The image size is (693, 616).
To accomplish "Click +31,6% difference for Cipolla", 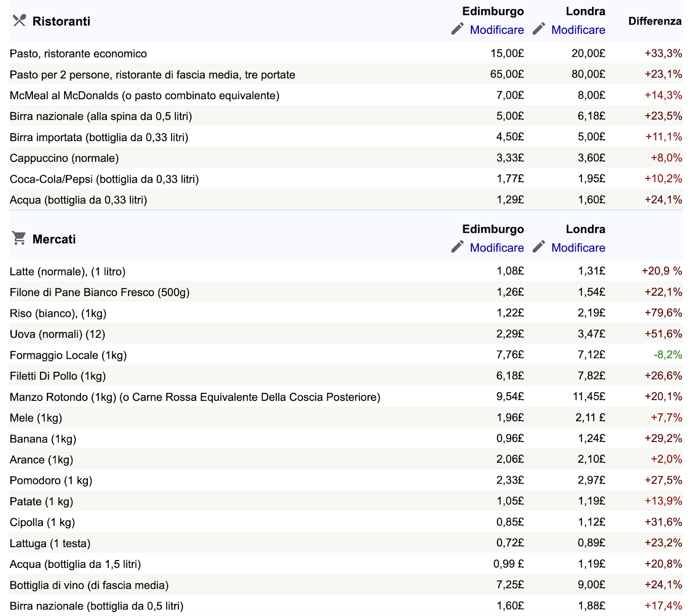I will [663, 522].
